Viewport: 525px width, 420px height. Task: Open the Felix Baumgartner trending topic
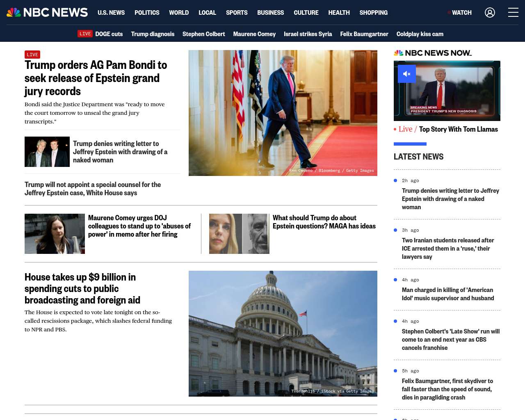coord(364,34)
